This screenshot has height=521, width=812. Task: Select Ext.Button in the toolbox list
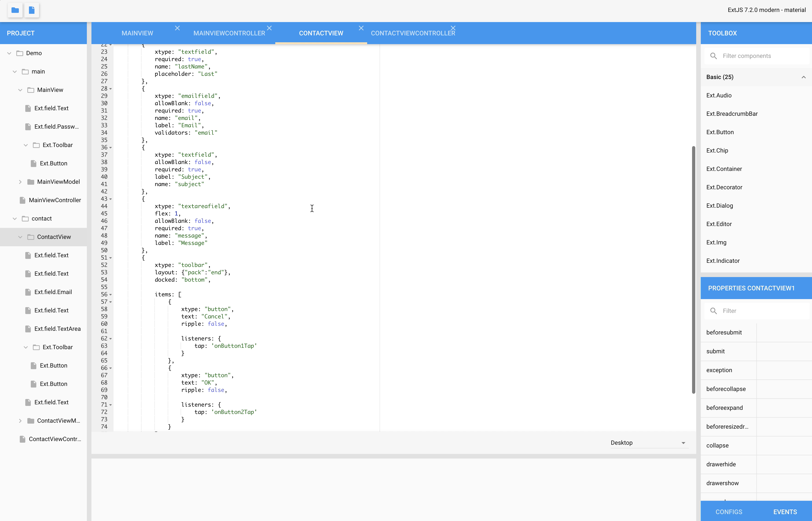(720, 132)
